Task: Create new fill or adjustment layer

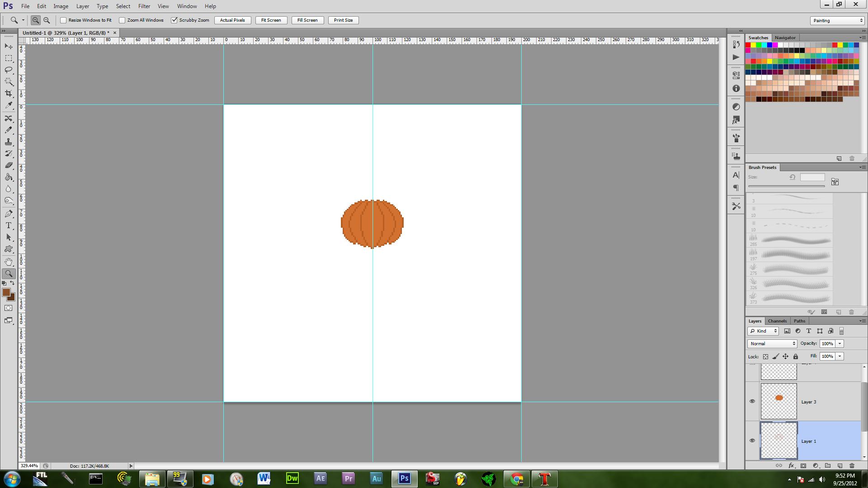Action: (816, 465)
